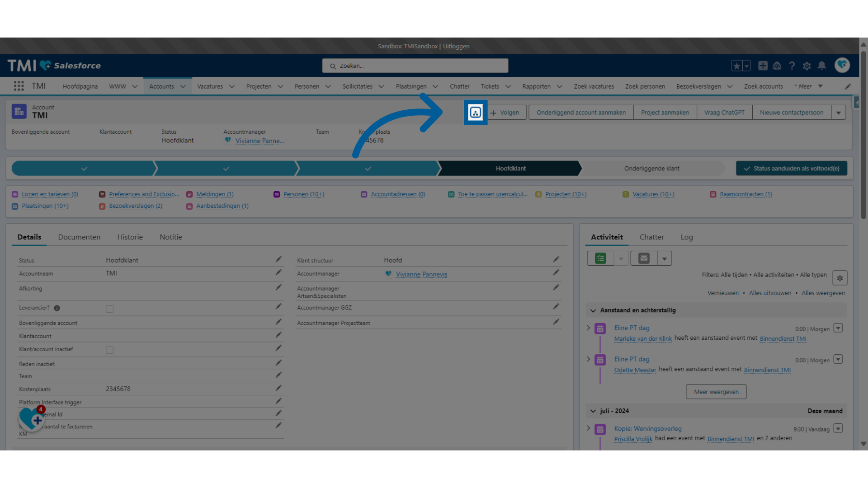Image resolution: width=868 pixels, height=488 pixels.
Task: Click the Uitloggen link
Action: point(456,46)
